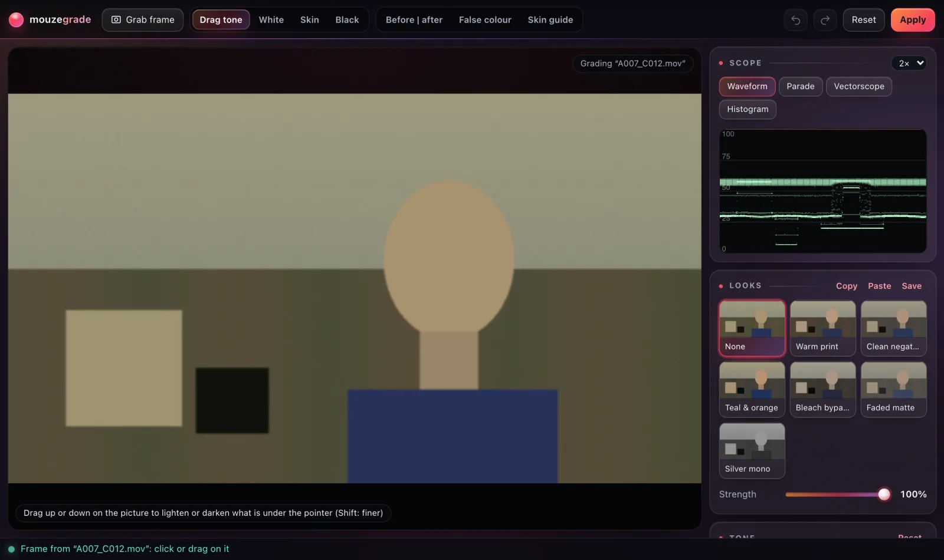Screen dimensions: 944x560
Task: Grab frame using the camera icon button
Action: [143, 20]
